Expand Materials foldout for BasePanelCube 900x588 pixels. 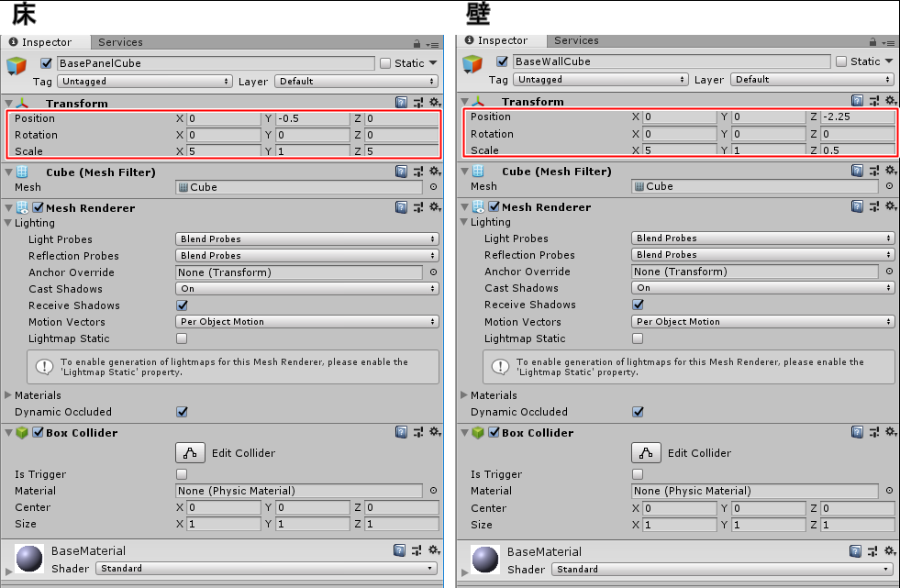click(x=8, y=394)
